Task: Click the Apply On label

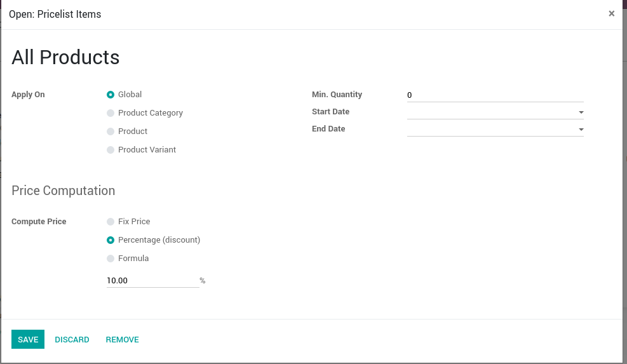Action: (x=28, y=95)
